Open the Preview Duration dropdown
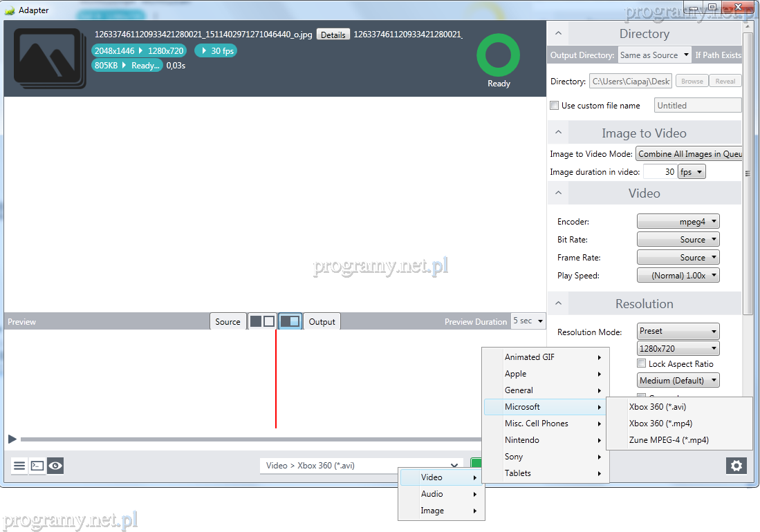760x532 pixels. (529, 321)
